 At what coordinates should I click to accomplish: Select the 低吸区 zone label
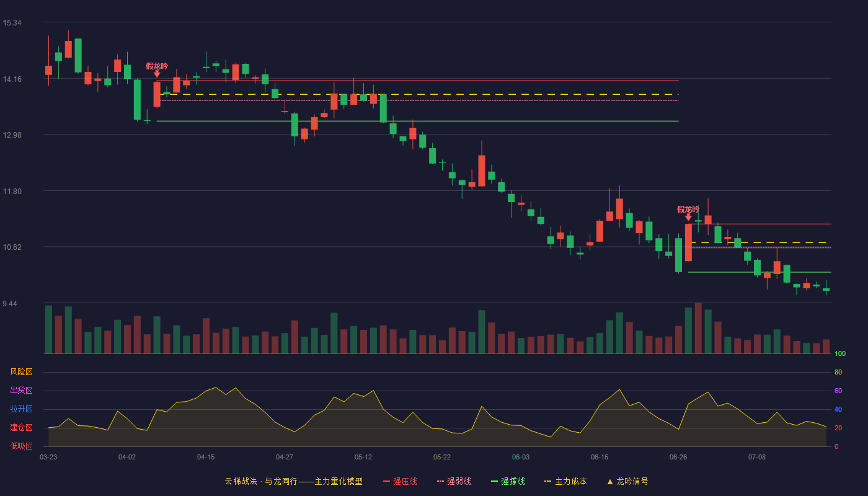21,446
